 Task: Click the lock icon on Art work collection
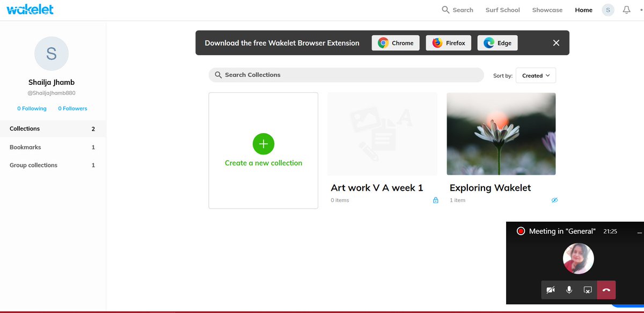435,200
